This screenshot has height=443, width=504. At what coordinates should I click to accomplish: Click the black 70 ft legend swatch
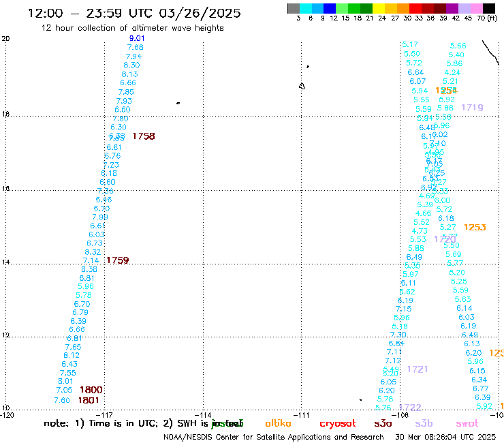[489, 8]
